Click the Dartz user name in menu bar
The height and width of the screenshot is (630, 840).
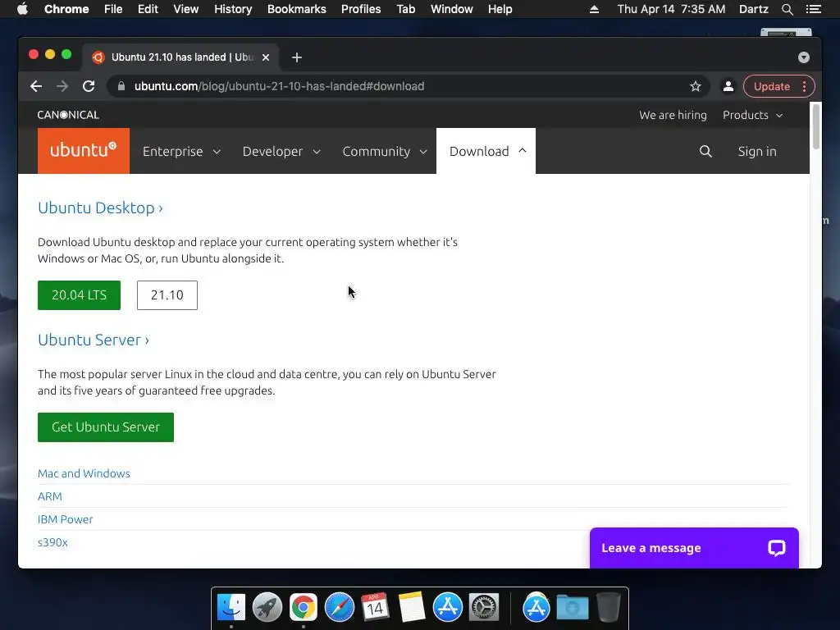[754, 9]
